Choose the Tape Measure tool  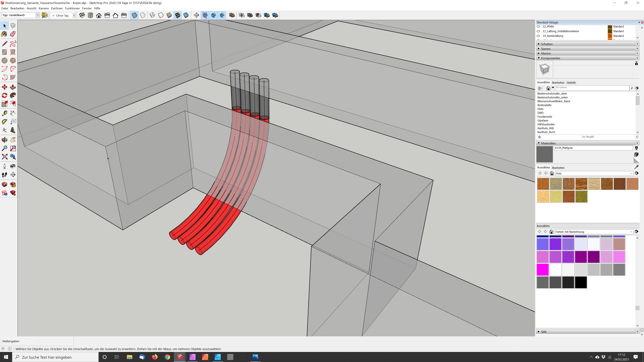pyautogui.click(x=4, y=113)
